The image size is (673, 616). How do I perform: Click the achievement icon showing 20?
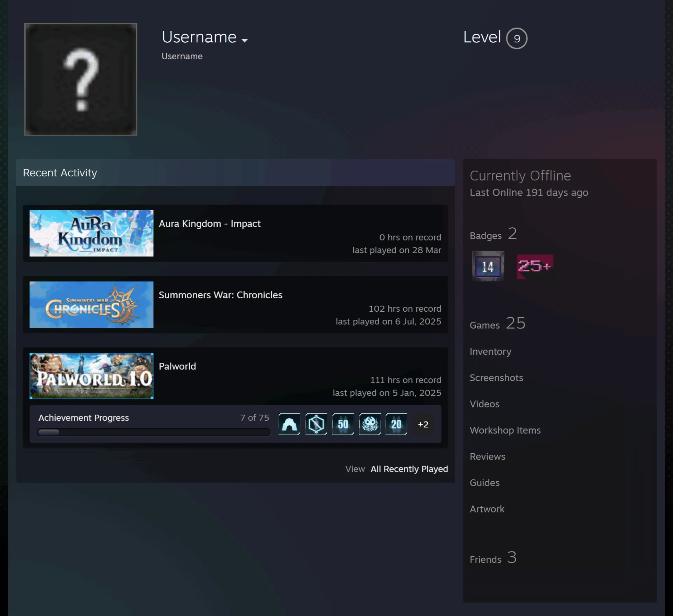pos(396,424)
